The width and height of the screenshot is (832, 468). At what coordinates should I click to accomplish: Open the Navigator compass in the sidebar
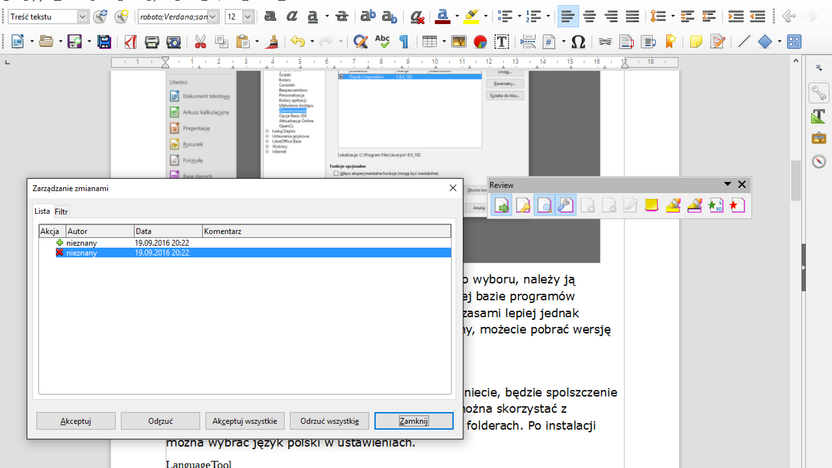click(x=819, y=161)
